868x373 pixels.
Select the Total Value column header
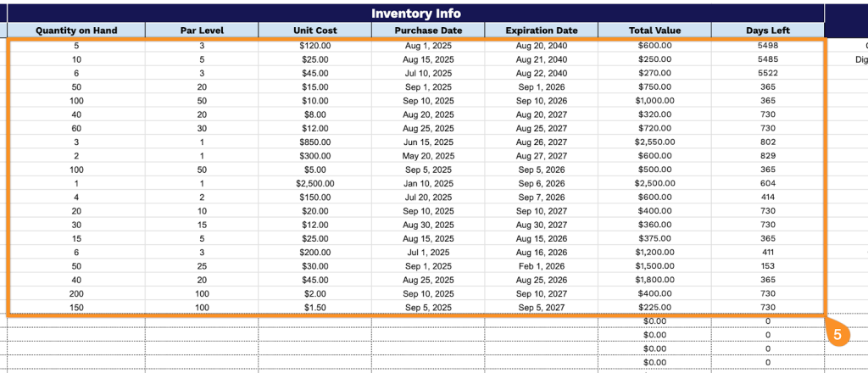pyautogui.click(x=654, y=31)
